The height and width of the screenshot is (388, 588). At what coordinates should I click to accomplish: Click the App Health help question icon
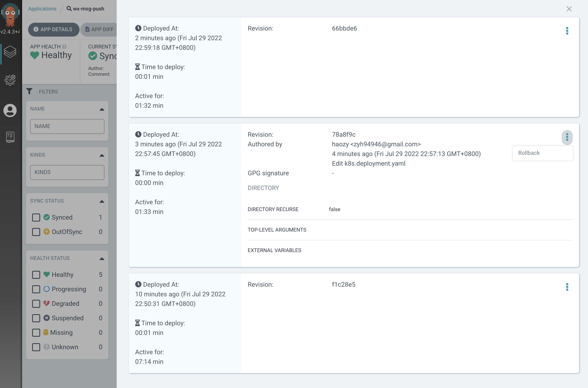(x=64, y=46)
